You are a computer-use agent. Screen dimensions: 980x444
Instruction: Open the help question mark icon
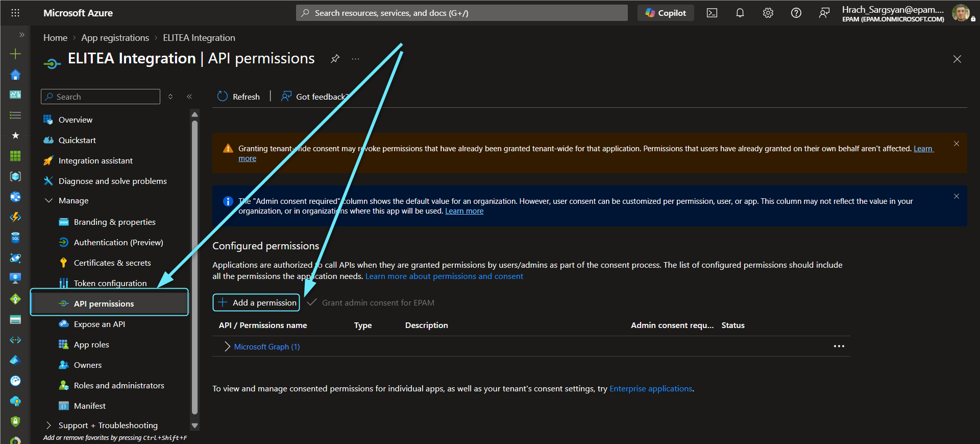tap(796, 13)
